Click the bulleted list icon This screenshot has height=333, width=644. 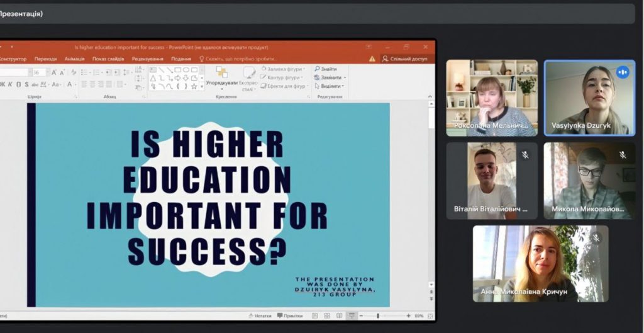(85, 72)
